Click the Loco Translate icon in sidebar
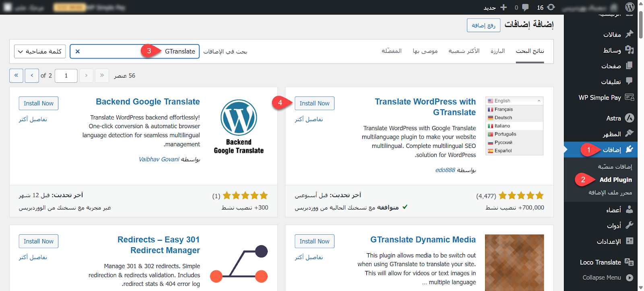644x291 pixels. click(x=630, y=262)
